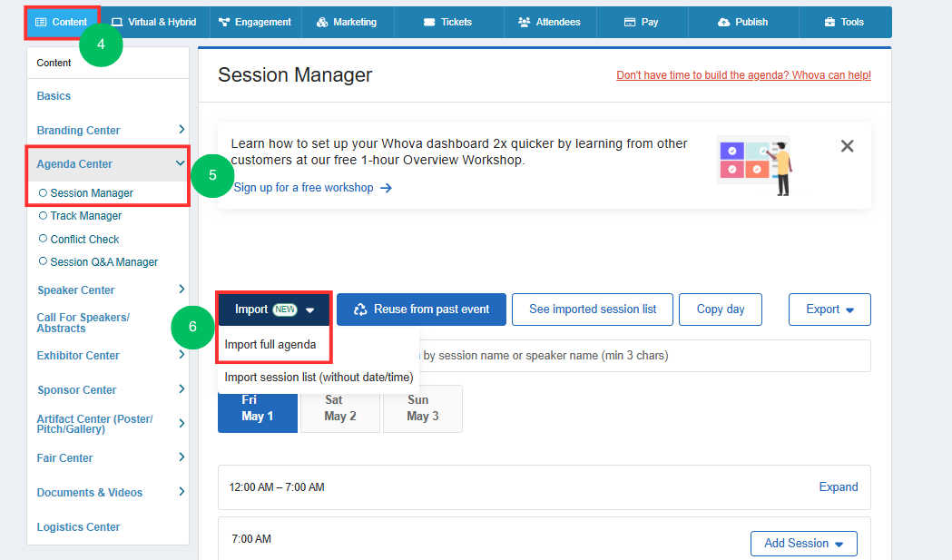The height and width of the screenshot is (560, 952).
Task: Open the Export dropdown
Action: pos(829,309)
